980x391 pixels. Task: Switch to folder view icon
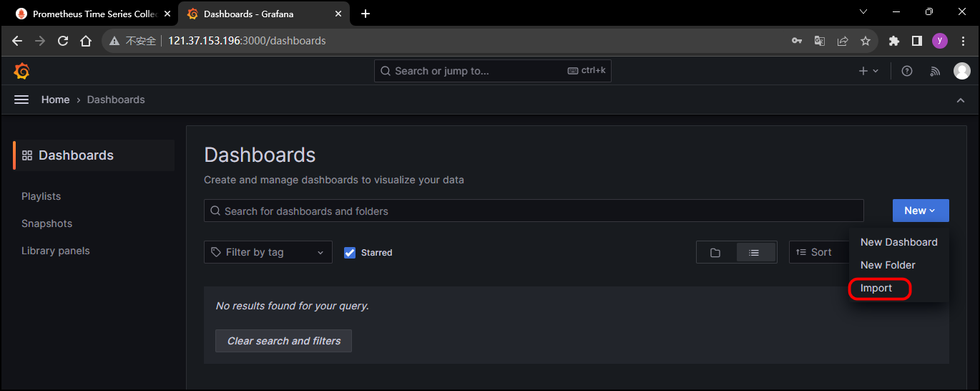point(715,252)
